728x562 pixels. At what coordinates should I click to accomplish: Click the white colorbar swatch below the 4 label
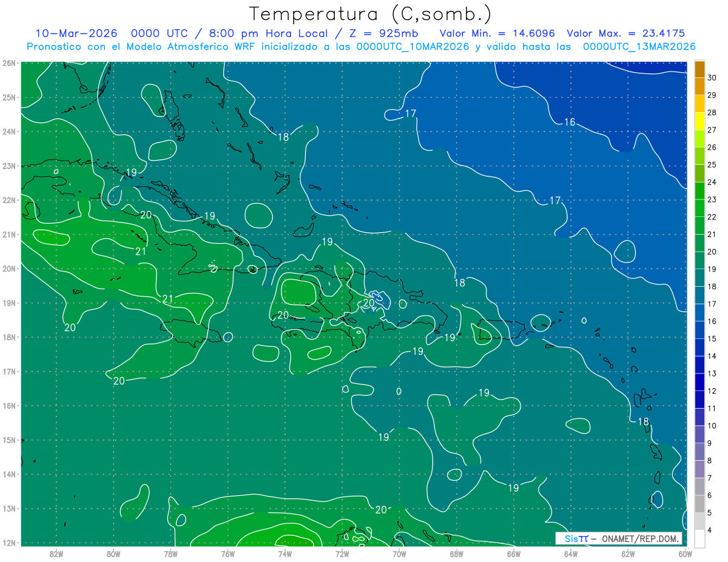click(x=699, y=538)
